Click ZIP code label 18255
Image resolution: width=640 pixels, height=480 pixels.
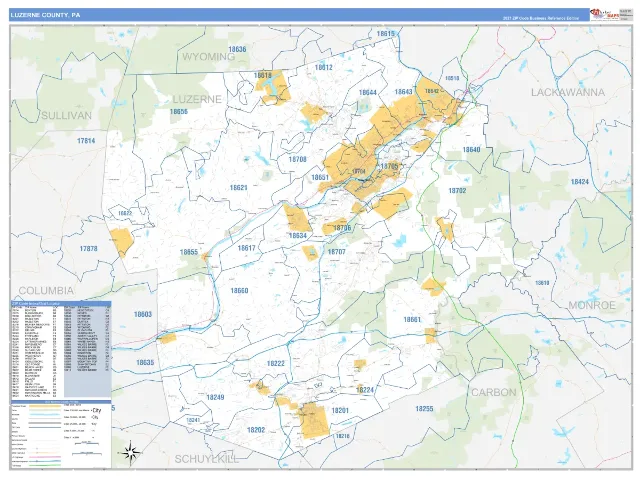424,409
